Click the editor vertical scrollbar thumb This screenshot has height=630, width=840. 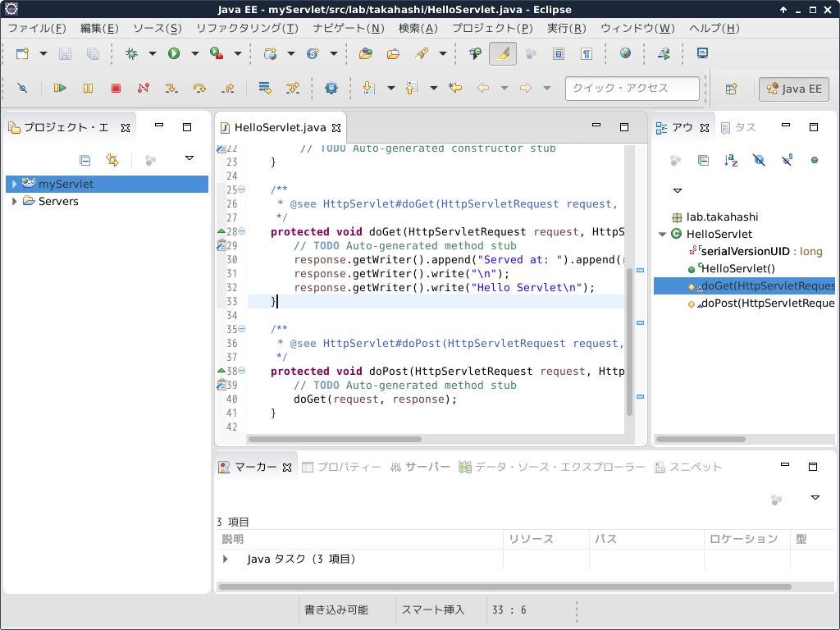(629, 341)
